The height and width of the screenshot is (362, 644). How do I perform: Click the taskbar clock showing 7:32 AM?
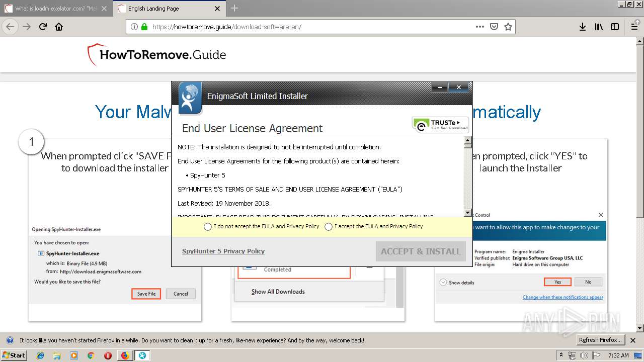(618, 355)
